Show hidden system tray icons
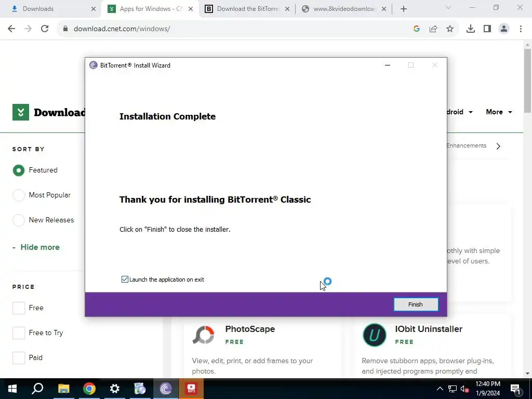The width and height of the screenshot is (532, 399). (440, 389)
